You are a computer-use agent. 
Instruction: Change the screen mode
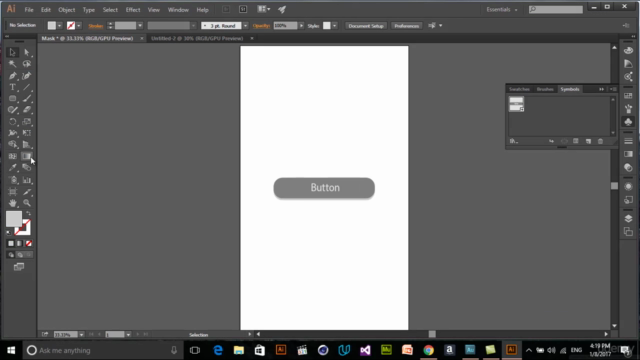click(19, 267)
